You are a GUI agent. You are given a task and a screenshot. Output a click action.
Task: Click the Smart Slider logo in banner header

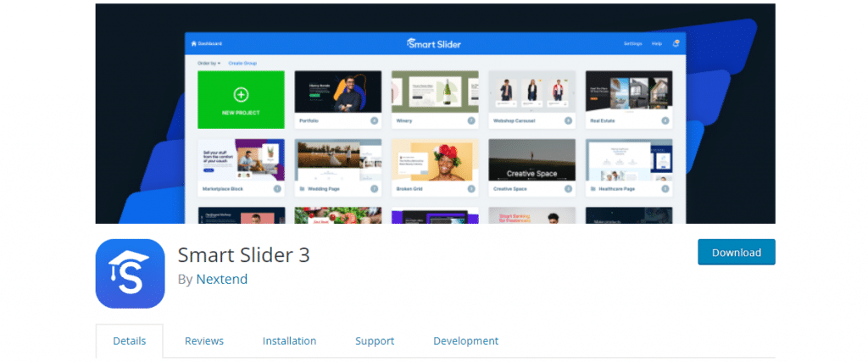[x=433, y=43]
